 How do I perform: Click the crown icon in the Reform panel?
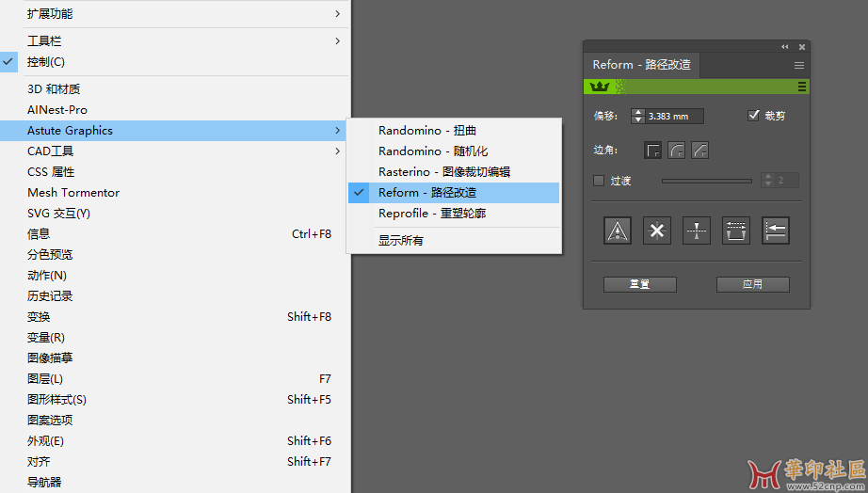[600, 87]
